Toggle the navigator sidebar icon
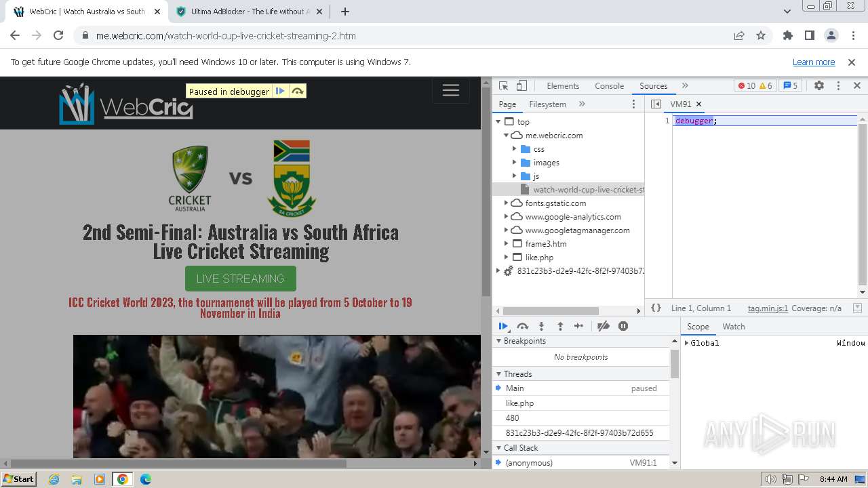This screenshot has height=488, width=868. (656, 104)
